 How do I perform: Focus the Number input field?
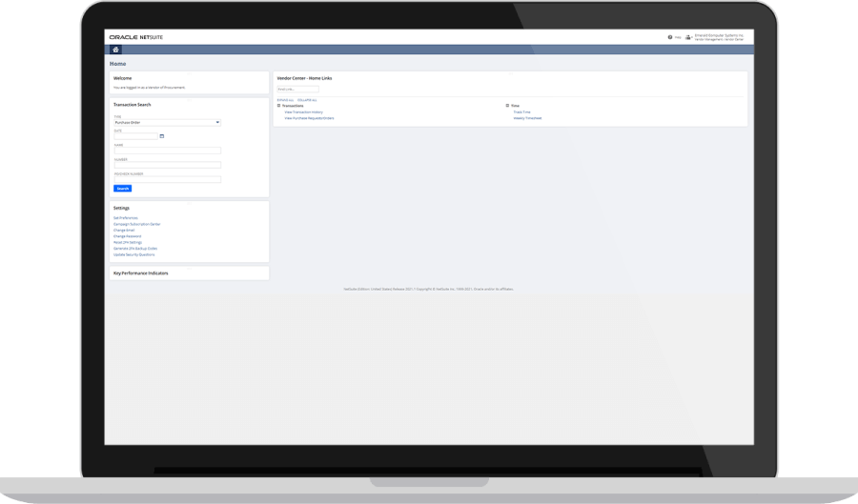168,165
